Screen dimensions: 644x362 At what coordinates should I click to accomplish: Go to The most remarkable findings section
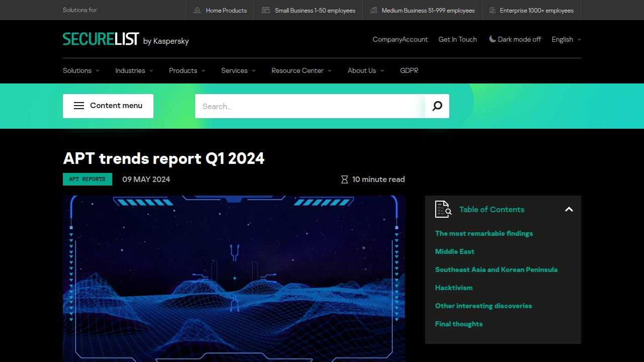(x=484, y=233)
